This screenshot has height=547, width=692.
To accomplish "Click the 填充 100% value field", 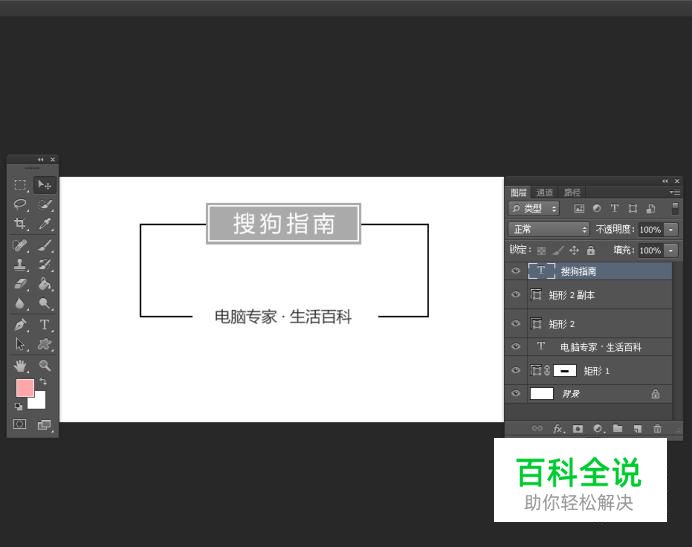I will 651,250.
